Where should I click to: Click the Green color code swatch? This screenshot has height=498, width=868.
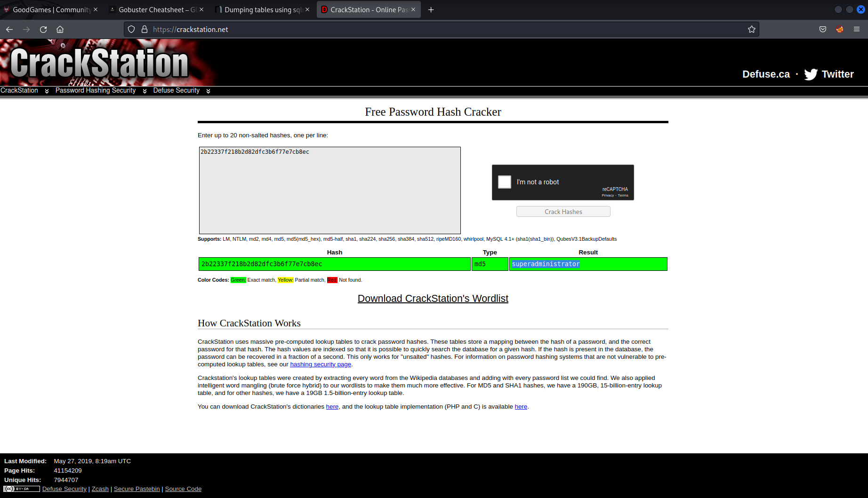click(238, 280)
